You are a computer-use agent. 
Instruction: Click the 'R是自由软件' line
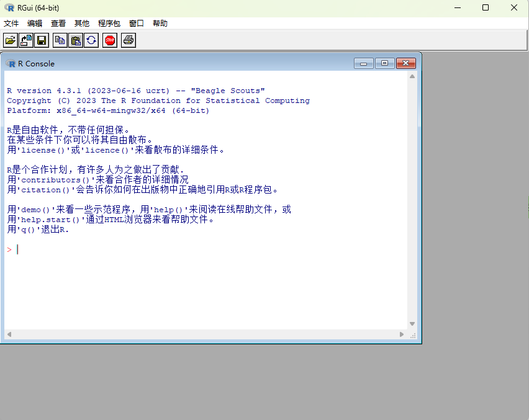click(x=68, y=130)
